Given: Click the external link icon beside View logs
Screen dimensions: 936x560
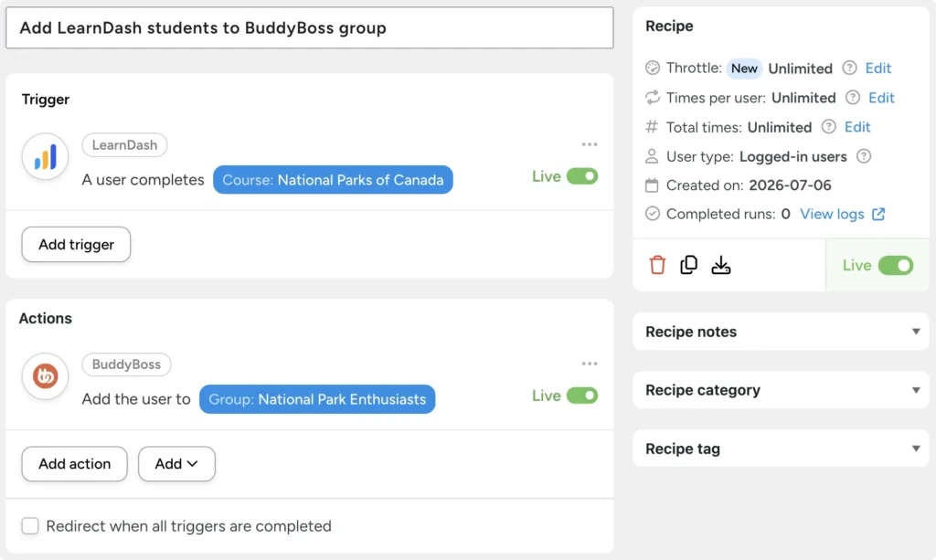Looking at the screenshot, I should click(x=878, y=214).
